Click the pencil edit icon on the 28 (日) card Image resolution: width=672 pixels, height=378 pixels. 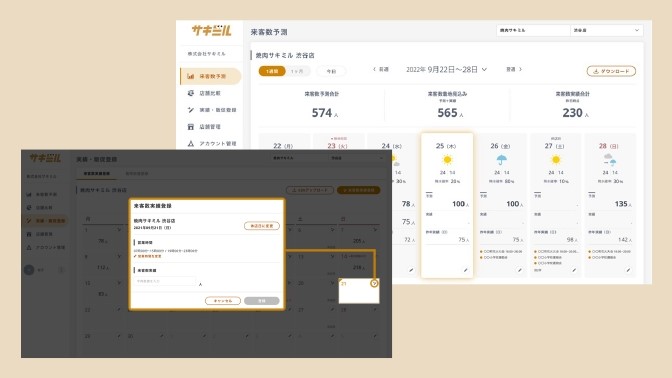pos(628,270)
